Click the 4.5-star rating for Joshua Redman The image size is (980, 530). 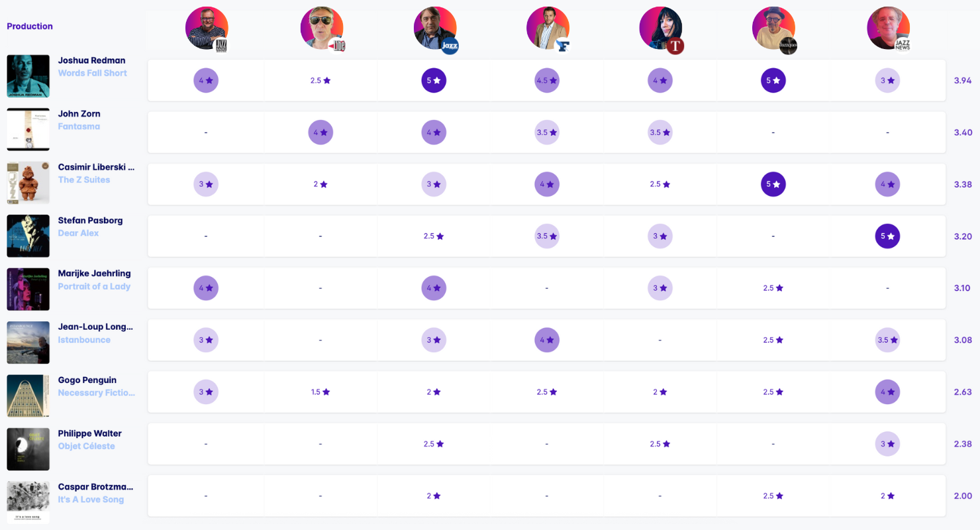coord(547,80)
